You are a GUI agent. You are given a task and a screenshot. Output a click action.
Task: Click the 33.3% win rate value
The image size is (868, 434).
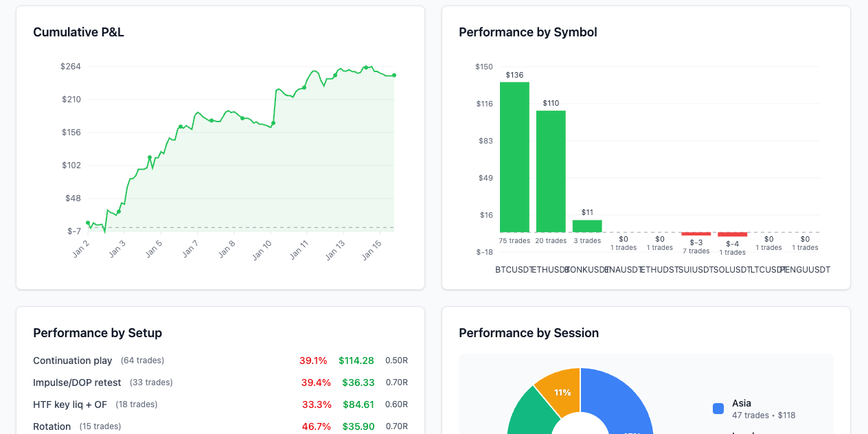317,404
